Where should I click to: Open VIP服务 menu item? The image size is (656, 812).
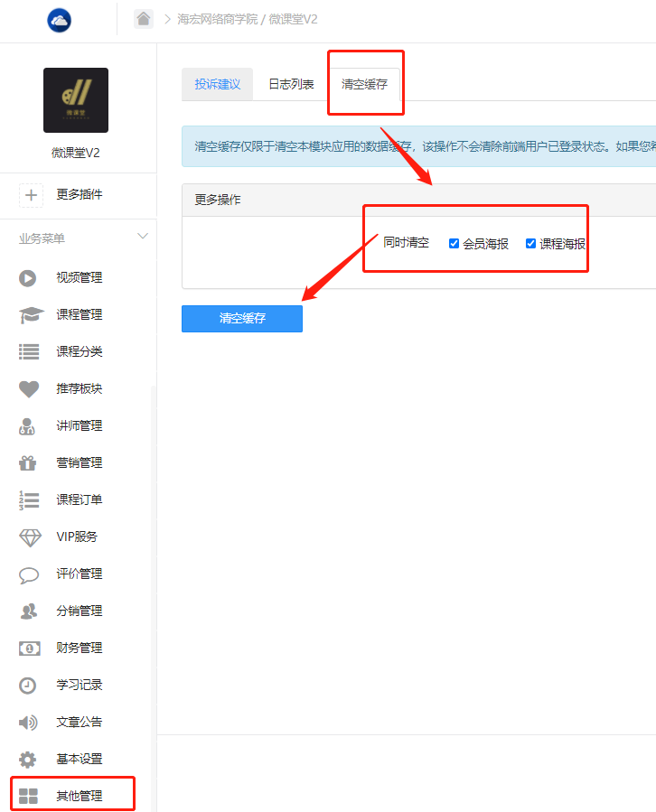77,537
